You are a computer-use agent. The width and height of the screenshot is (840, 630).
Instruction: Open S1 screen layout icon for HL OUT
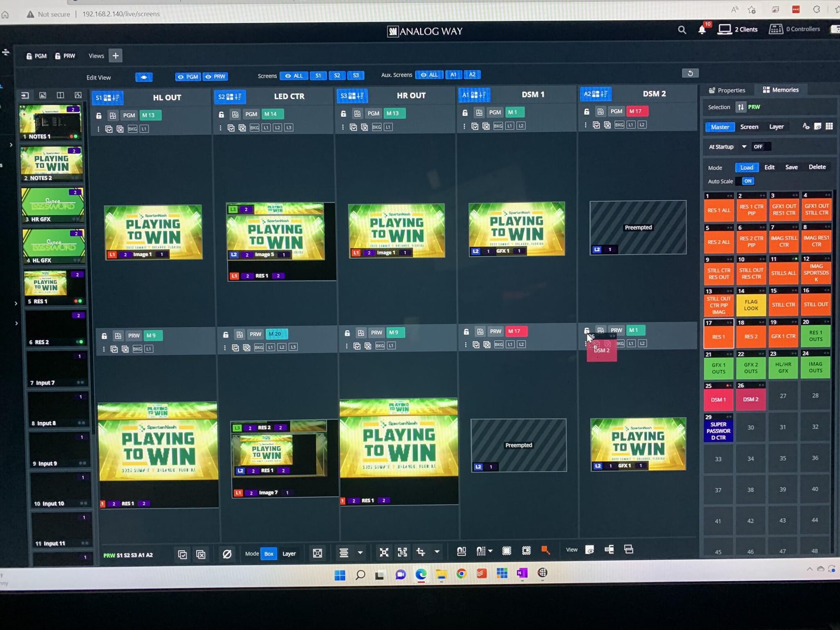tap(107, 97)
